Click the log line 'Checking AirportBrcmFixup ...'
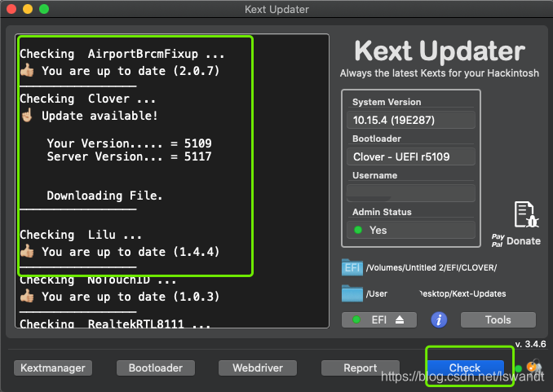 [122, 54]
